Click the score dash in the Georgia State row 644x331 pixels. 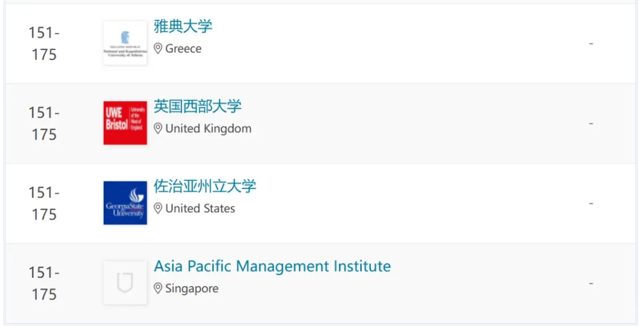click(591, 203)
